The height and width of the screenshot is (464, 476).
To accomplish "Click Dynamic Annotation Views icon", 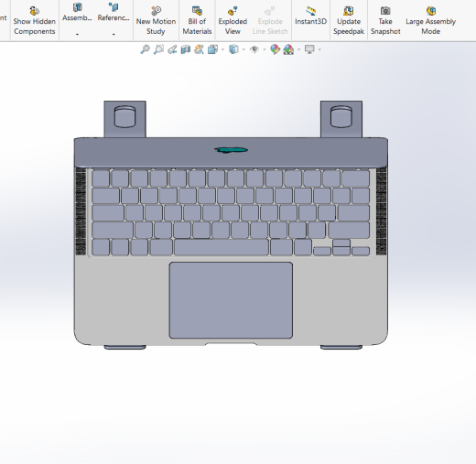I will [x=199, y=49].
